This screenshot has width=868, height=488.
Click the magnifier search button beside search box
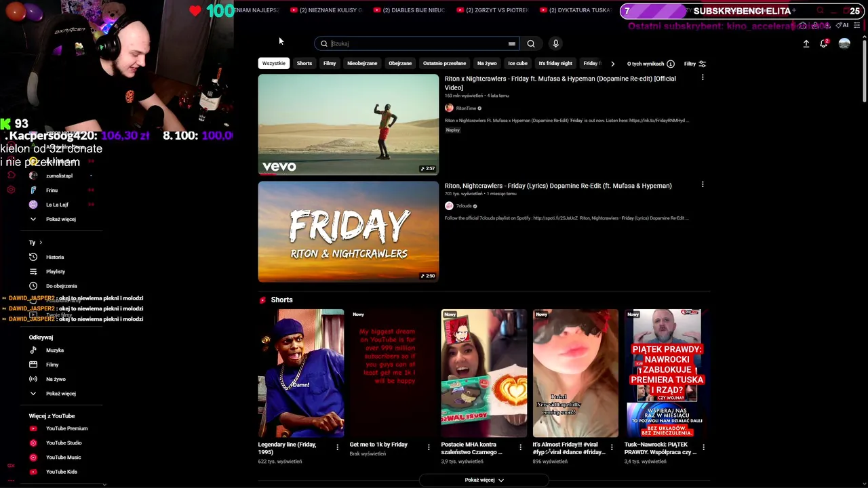click(x=531, y=43)
